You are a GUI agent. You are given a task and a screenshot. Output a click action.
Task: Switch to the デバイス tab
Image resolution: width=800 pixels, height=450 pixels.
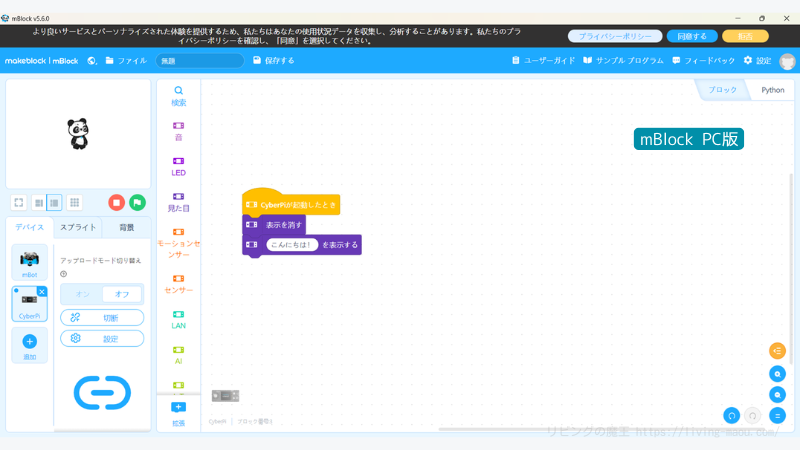[x=29, y=228]
